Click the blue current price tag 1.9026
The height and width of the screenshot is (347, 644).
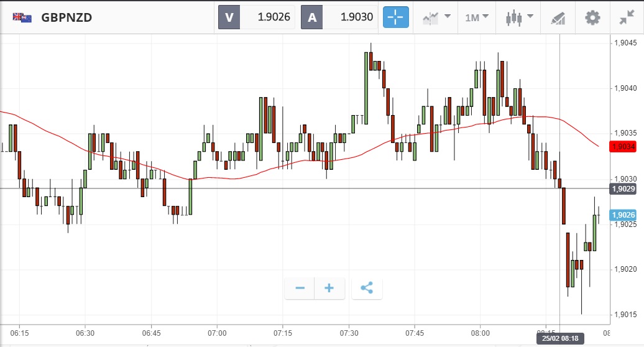click(623, 215)
